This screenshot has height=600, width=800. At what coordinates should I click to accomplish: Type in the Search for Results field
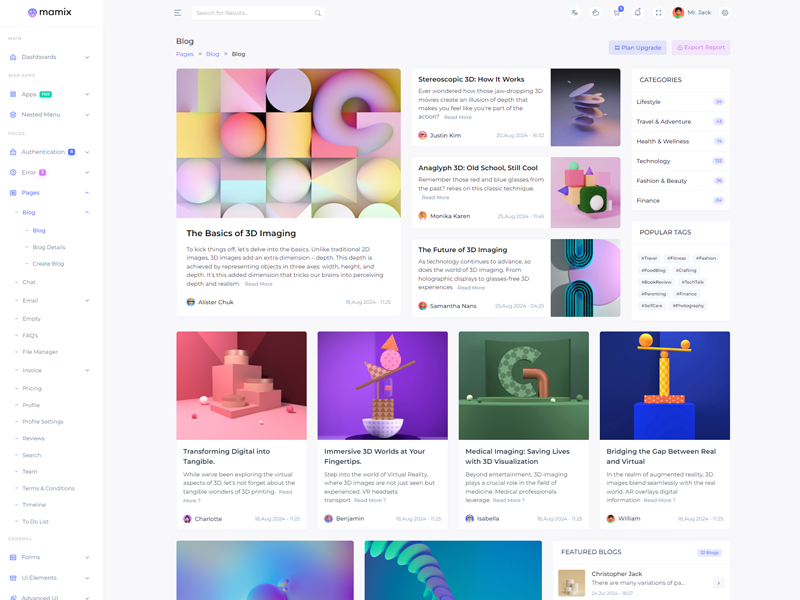point(250,13)
